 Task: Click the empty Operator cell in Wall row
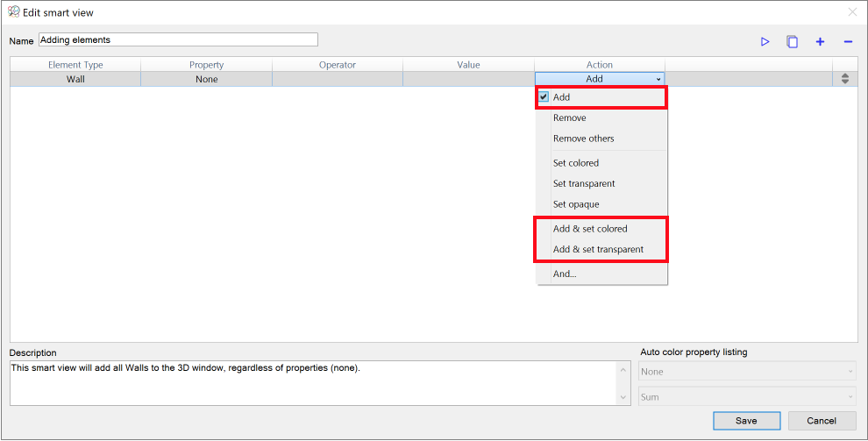[338, 79]
